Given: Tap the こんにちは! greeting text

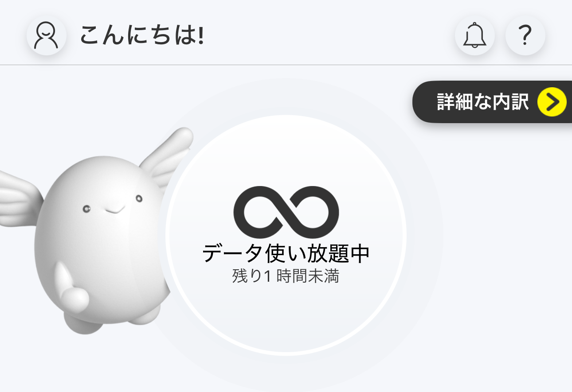Looking at the screenshot, I should coord(142,35).
